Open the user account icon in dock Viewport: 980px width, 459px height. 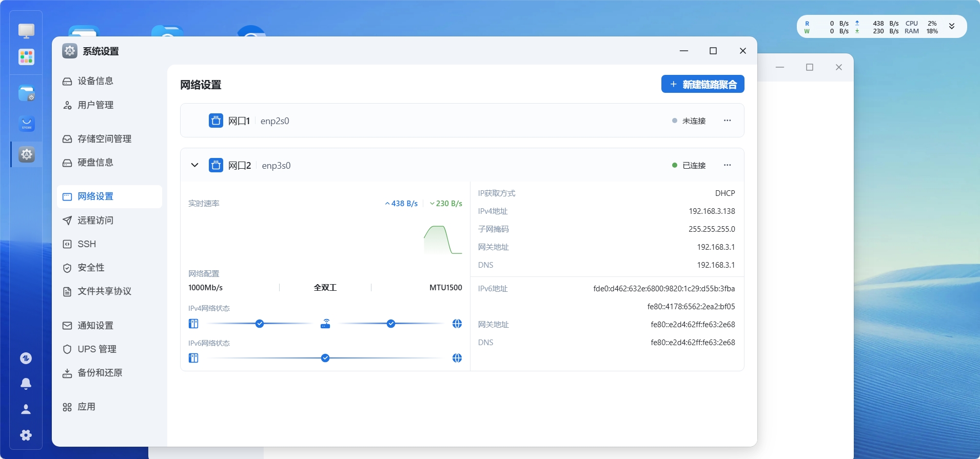26,409
